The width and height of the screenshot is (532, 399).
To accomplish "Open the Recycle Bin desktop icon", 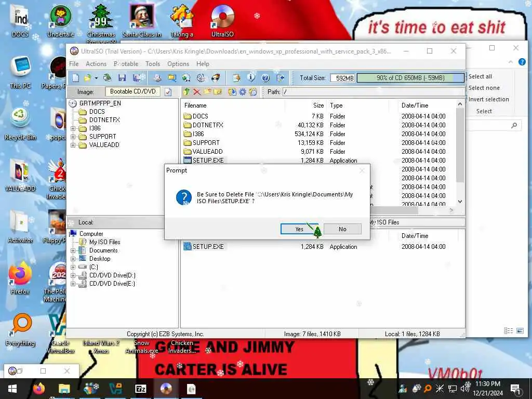I will [20, 124].
